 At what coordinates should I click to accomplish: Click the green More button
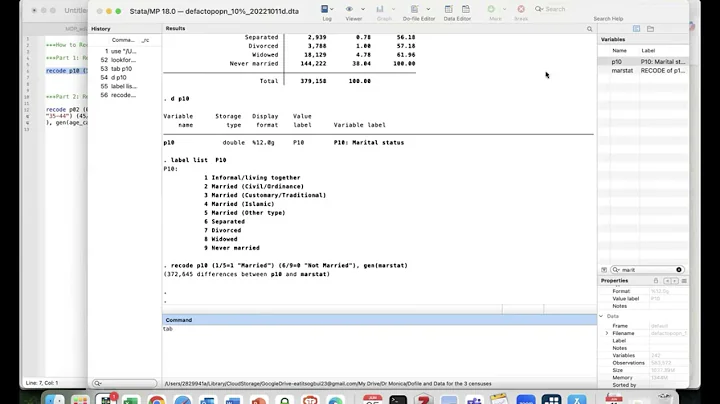coord(491,9)
